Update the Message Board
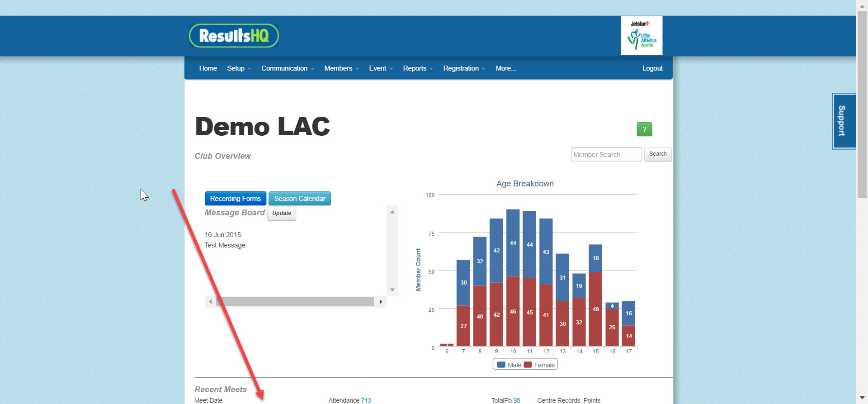 pos(282,213)
